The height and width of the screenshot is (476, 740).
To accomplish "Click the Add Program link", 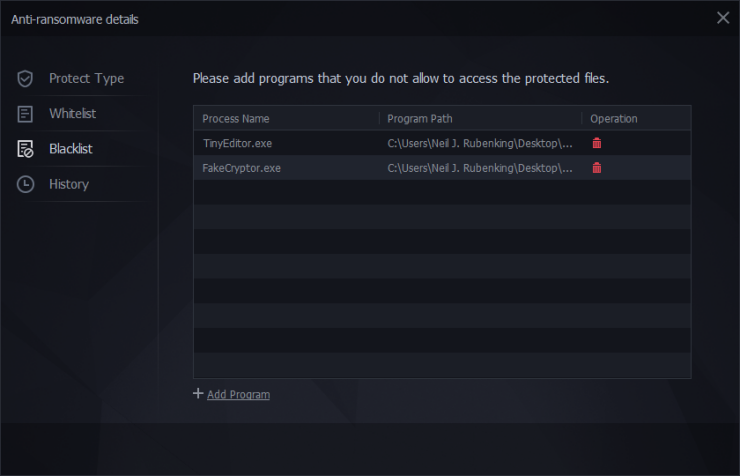I will tap(238, 395).
